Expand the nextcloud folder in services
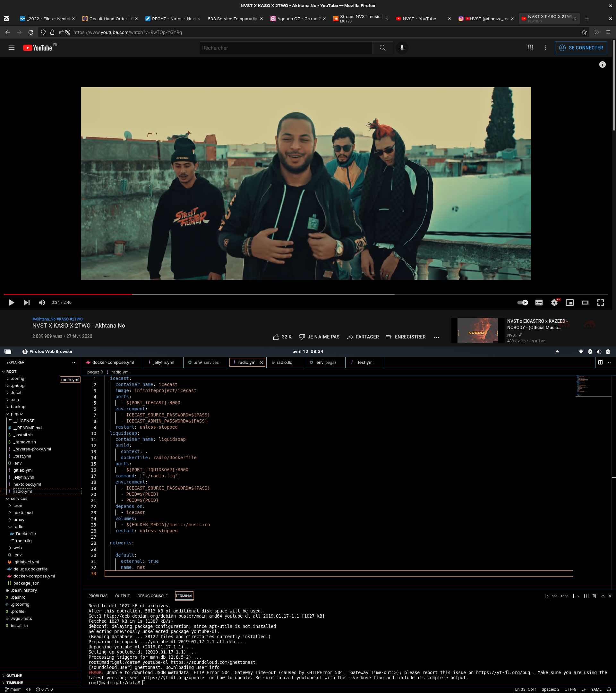Viewport: 616px width, 693px height. pos(23,512)
